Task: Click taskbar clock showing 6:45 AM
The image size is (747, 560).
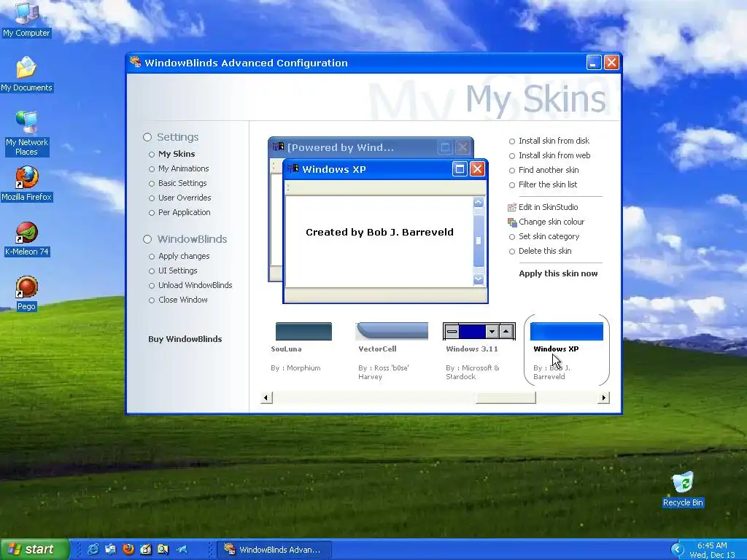Action: click(712, 545)
